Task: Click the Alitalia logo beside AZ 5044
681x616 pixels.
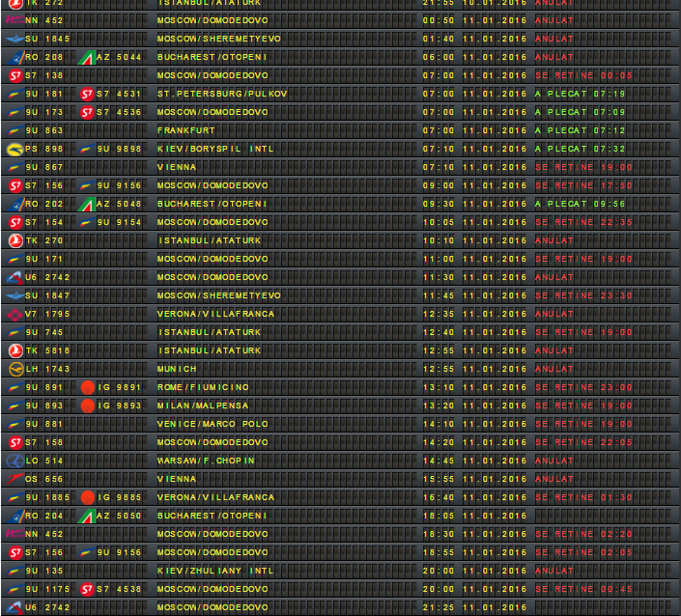Action: pos(87,57)
